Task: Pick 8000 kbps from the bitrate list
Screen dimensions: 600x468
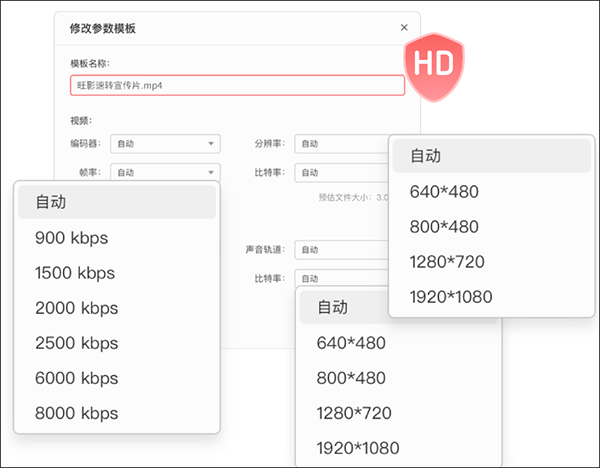Action: point(116,413)
